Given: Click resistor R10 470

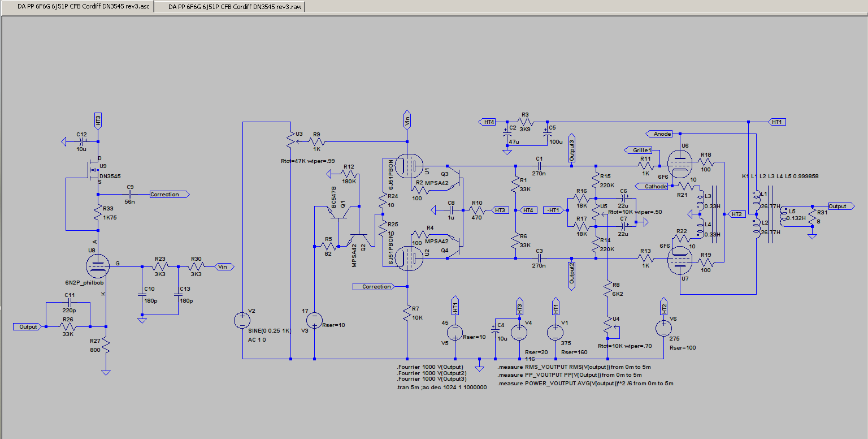Looking at the screenshot, I should click(x=476, y=210).
